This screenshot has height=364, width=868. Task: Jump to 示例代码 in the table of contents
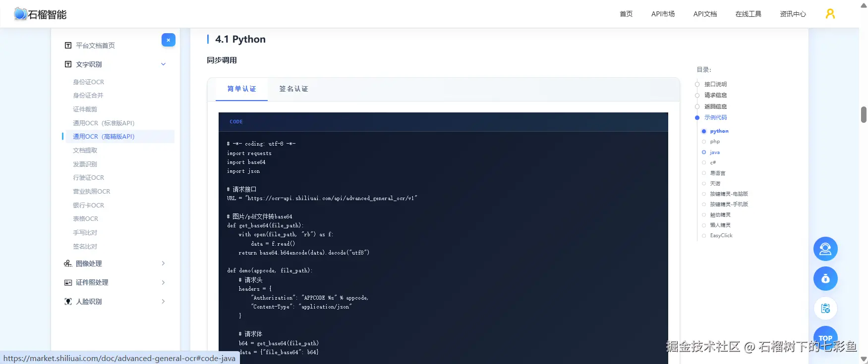[715, 117]
